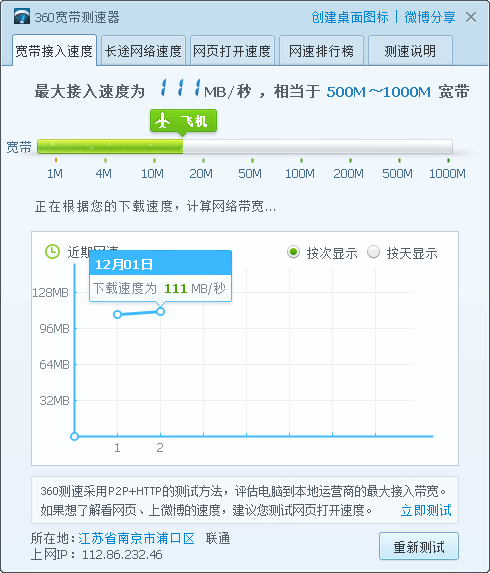This screenshot has width=490, height=573.
Task: Click the 20M scale label
Action: 201,173
